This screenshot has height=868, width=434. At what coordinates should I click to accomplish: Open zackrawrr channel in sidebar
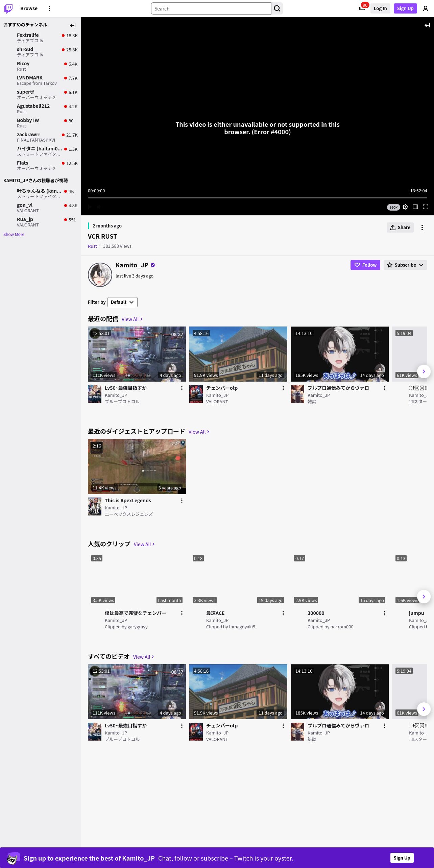[x=41, y=137]
